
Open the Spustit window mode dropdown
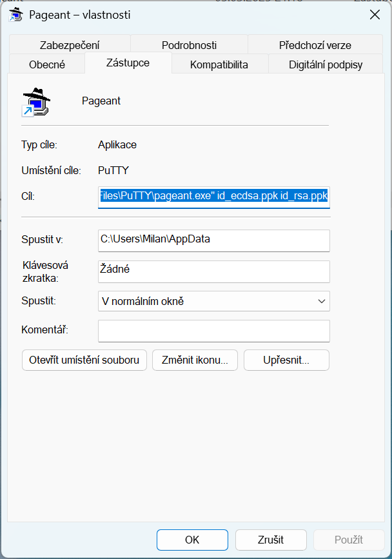coord(214,301)
